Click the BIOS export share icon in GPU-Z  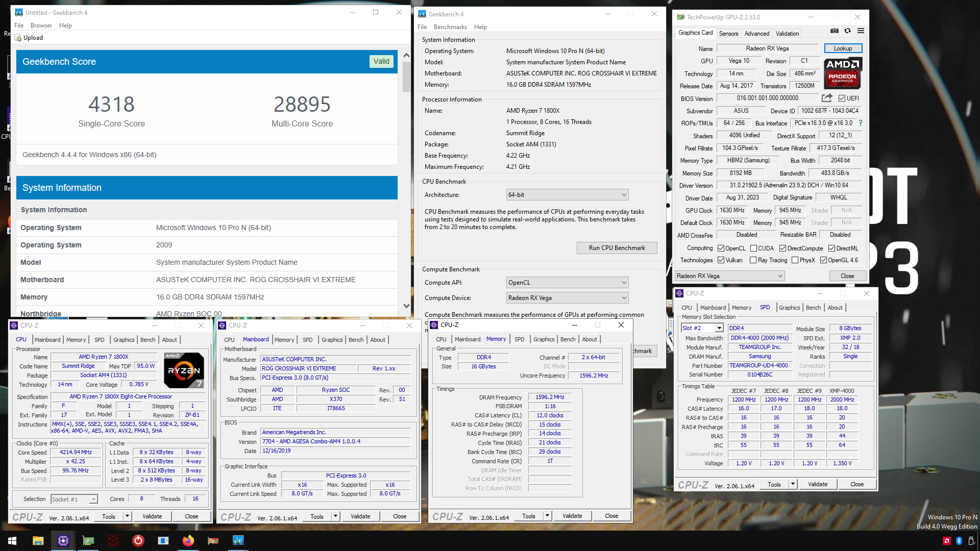click(x=827, y=98)
